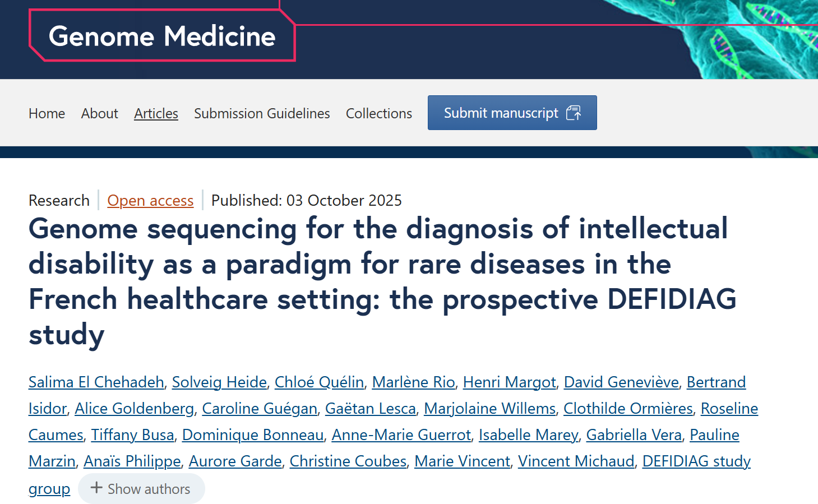Click author name Chloé Quélin

(319, 382)
